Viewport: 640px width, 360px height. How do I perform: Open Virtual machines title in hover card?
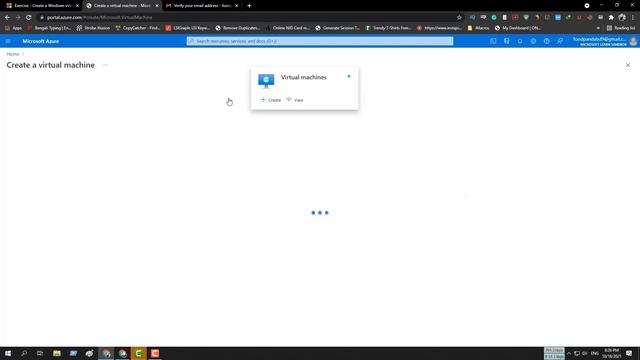coord(304,77)
